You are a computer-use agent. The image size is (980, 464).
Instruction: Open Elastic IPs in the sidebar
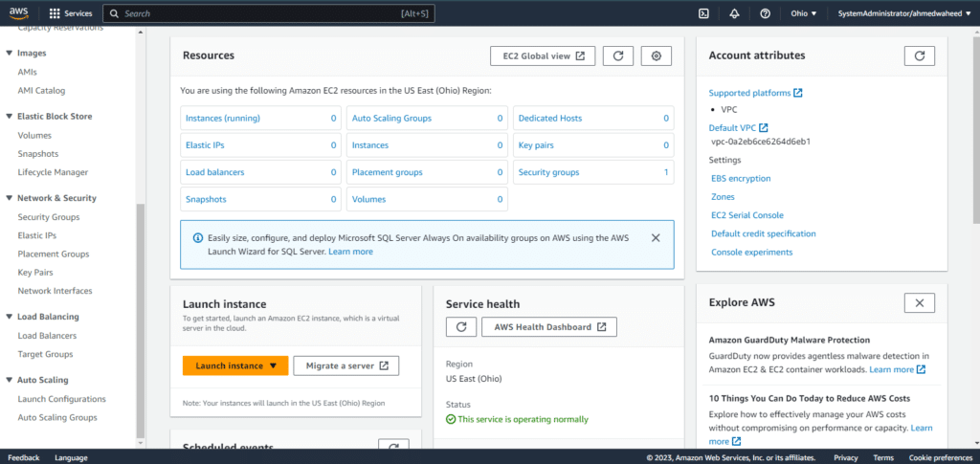[37, 235]
